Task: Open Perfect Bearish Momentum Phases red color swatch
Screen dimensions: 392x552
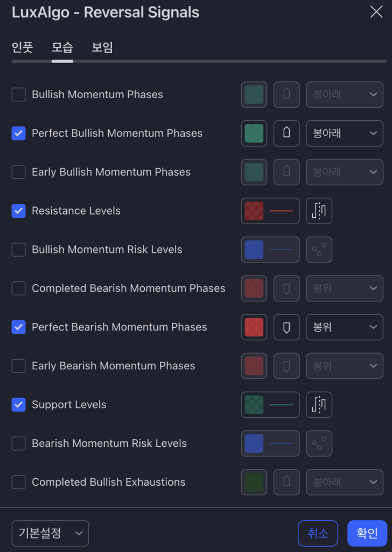Action: coord(254,327)
